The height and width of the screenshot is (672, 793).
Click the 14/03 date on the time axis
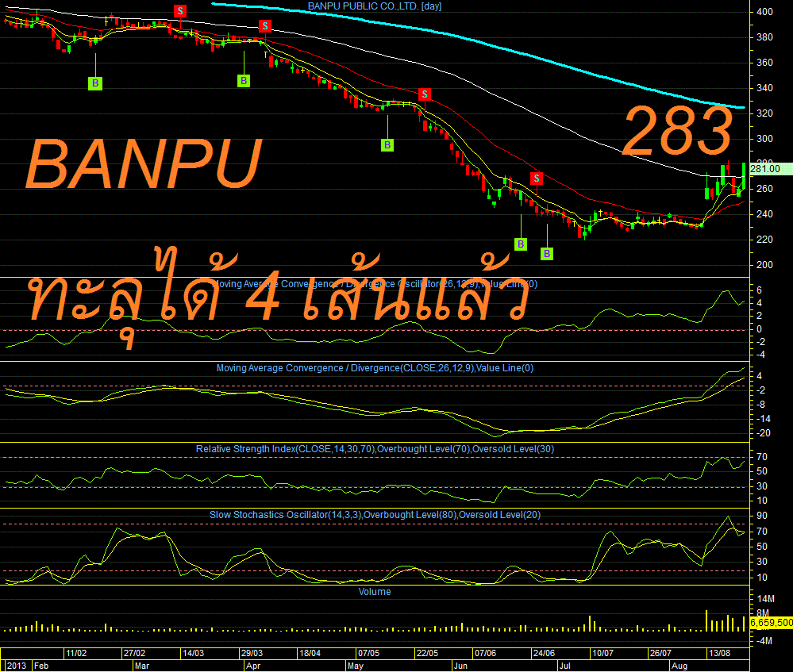[193, 653]
